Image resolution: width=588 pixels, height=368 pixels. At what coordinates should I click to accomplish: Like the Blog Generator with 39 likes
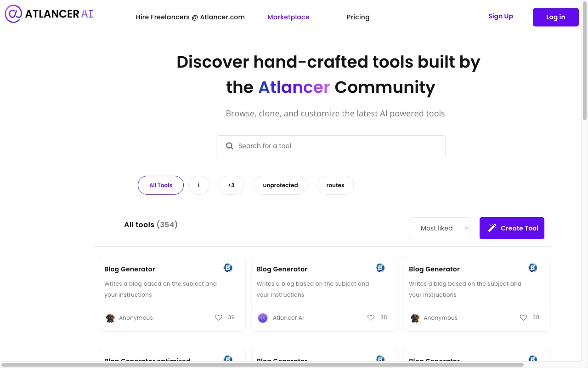219,317
